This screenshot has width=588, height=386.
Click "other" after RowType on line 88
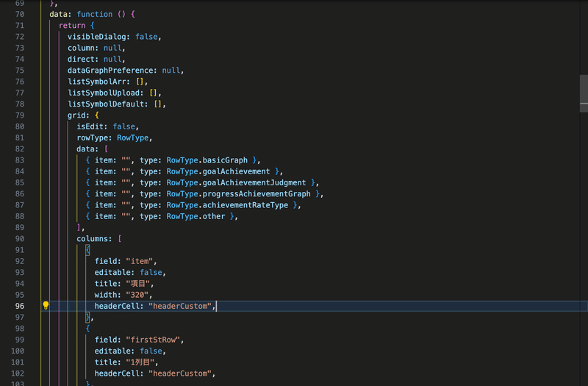214,217
